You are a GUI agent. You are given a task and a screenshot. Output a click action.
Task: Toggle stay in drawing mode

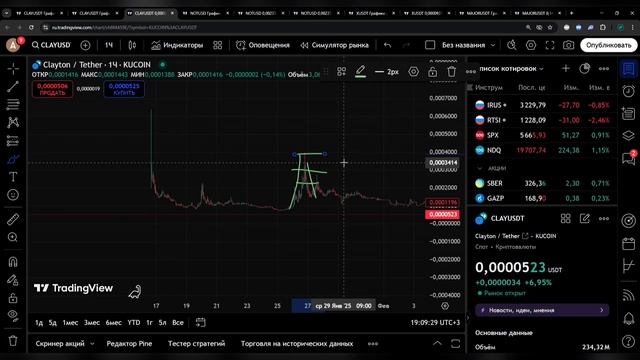(x=13, y=280)
